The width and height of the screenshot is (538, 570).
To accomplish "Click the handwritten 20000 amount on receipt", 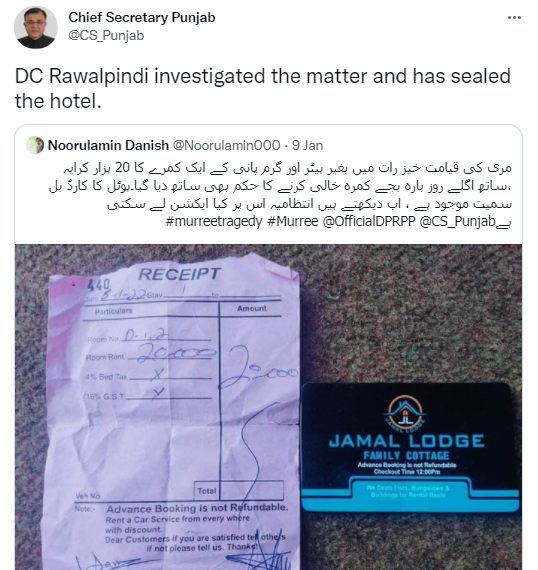I will pos(259,367).
